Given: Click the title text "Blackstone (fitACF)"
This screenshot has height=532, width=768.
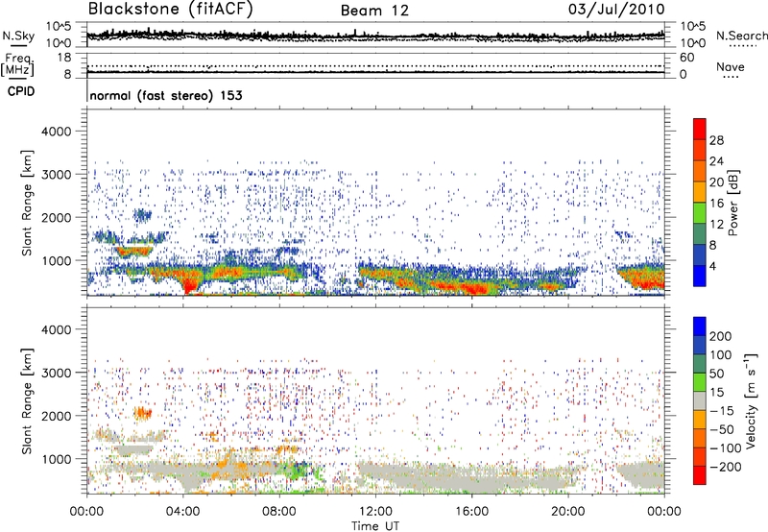Looking at the screenshot, I should point(170,9).
